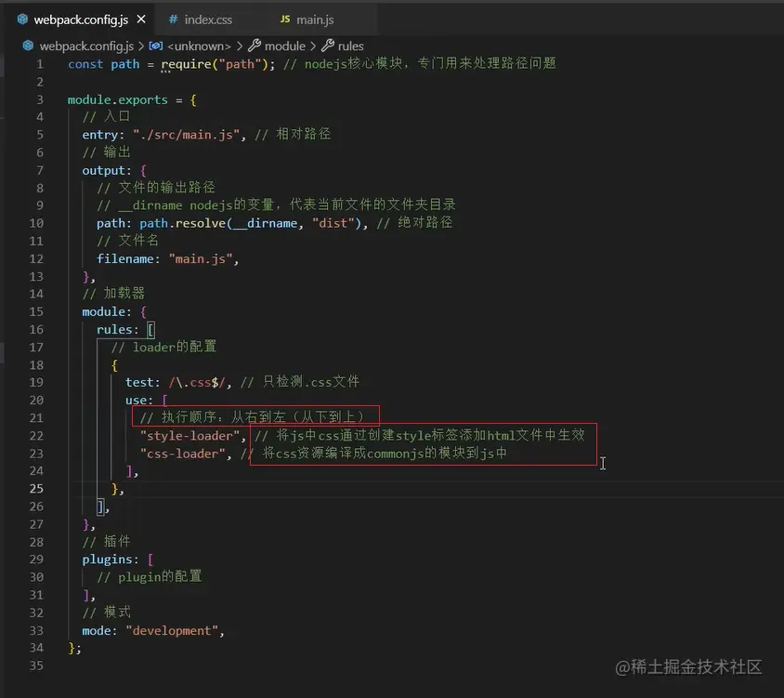Close the webpack.config.js tab
The width and height of the screenshot is (784, 698).
(141, 19)
